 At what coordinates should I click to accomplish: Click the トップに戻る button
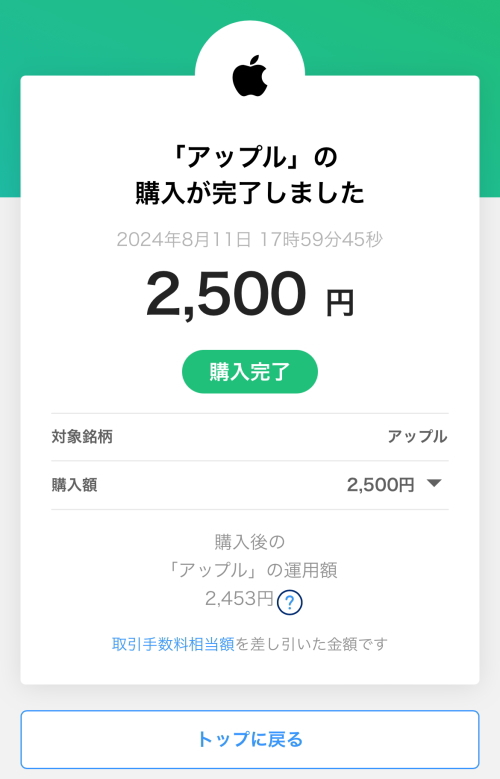[250, 739]
